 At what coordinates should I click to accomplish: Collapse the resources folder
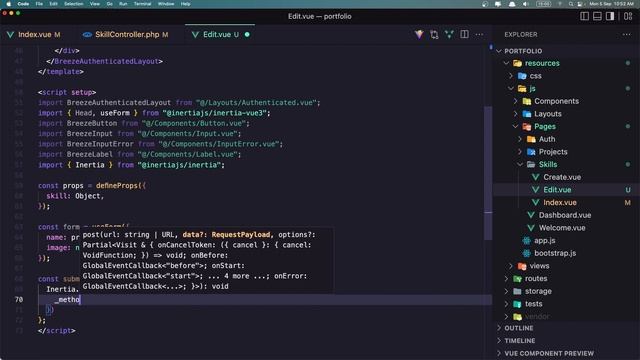coord(506,63)
